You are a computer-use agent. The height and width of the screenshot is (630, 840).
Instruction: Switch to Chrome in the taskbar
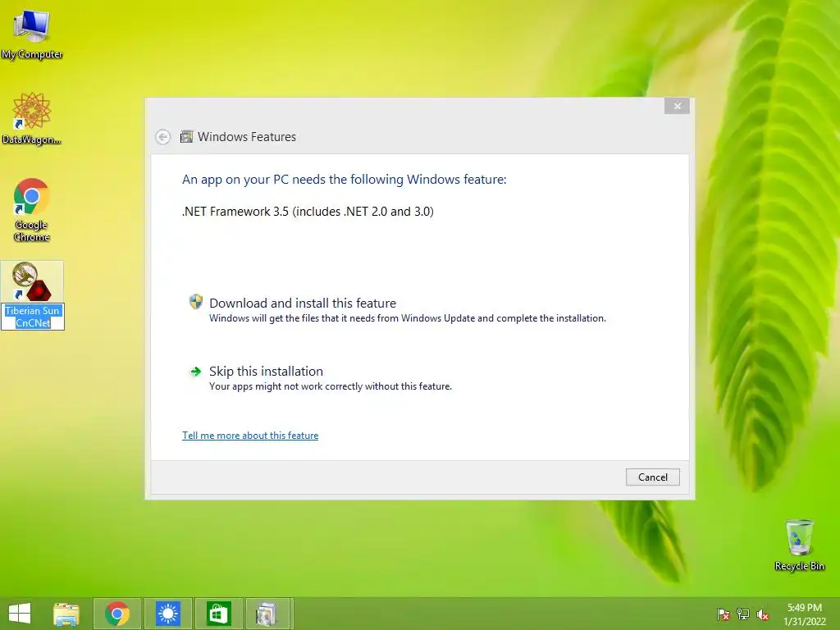[117, 614]
